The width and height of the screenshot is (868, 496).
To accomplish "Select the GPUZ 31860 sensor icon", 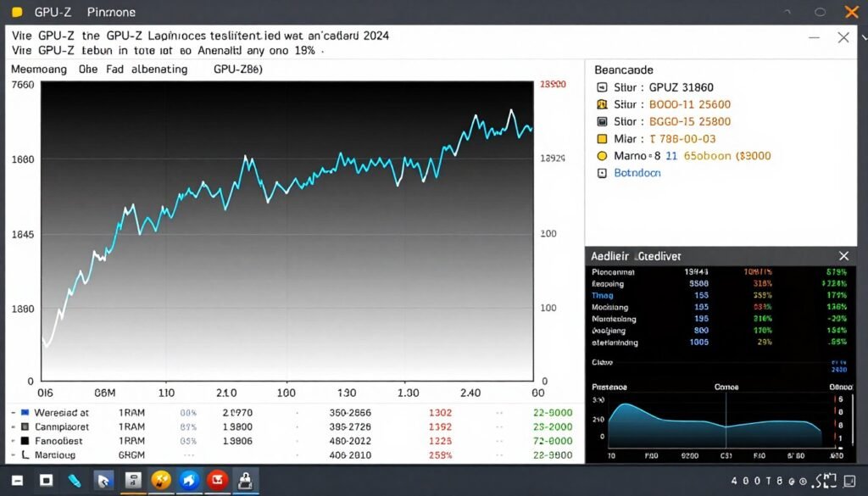I will (602, 87).
